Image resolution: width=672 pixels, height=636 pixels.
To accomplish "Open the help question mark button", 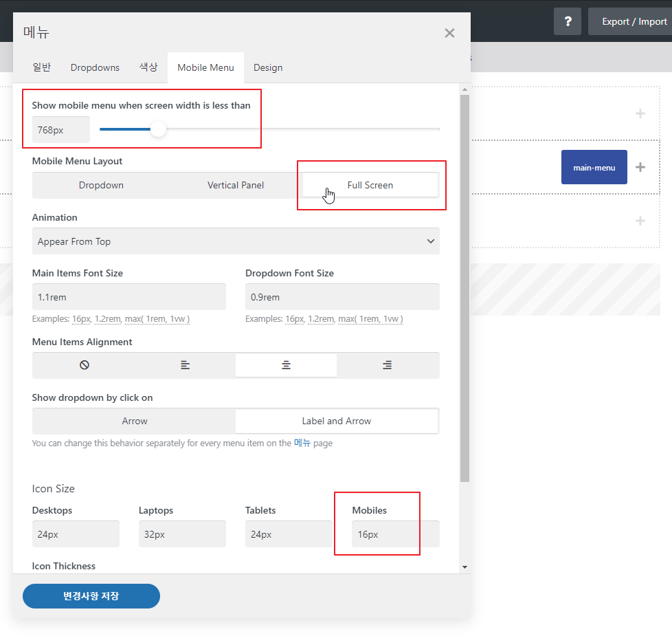I will click(568, 21).
